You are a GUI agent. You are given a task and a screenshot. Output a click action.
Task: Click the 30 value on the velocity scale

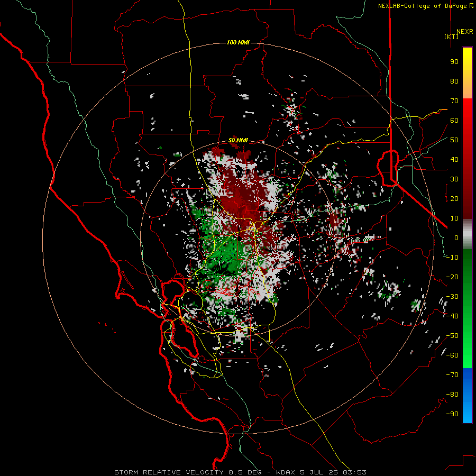point(454,179)
